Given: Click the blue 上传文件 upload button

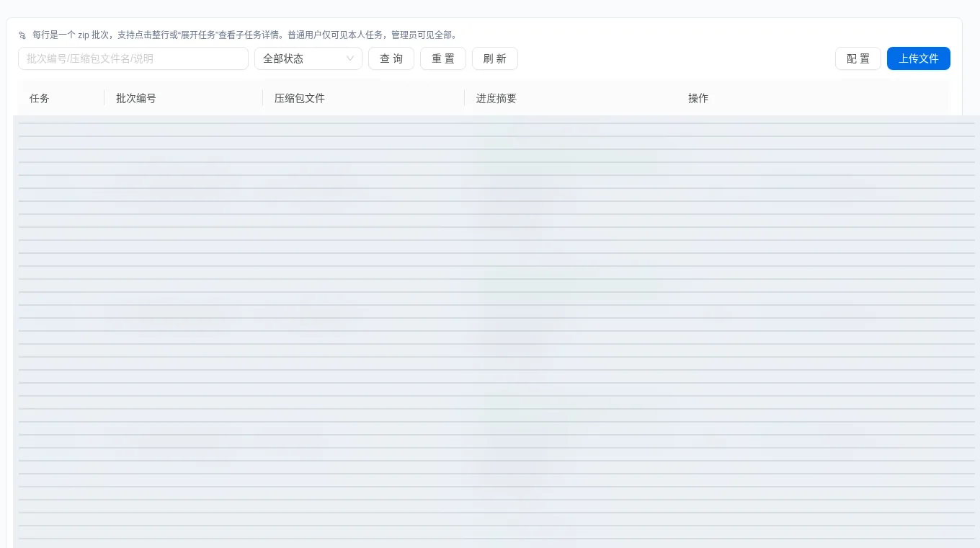Looking at the screenshot, I should (x=919, y=58).
